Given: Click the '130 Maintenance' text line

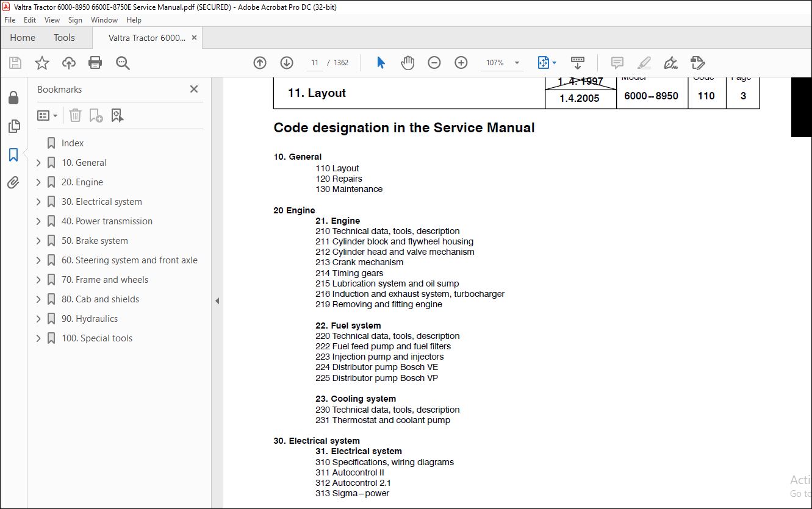Looking at the screenshot, I should click(x=349, y=189).
